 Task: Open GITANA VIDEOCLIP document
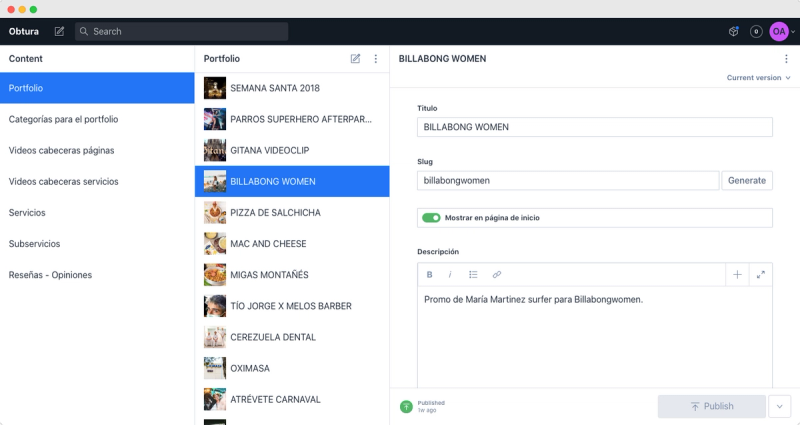(292, 150)
